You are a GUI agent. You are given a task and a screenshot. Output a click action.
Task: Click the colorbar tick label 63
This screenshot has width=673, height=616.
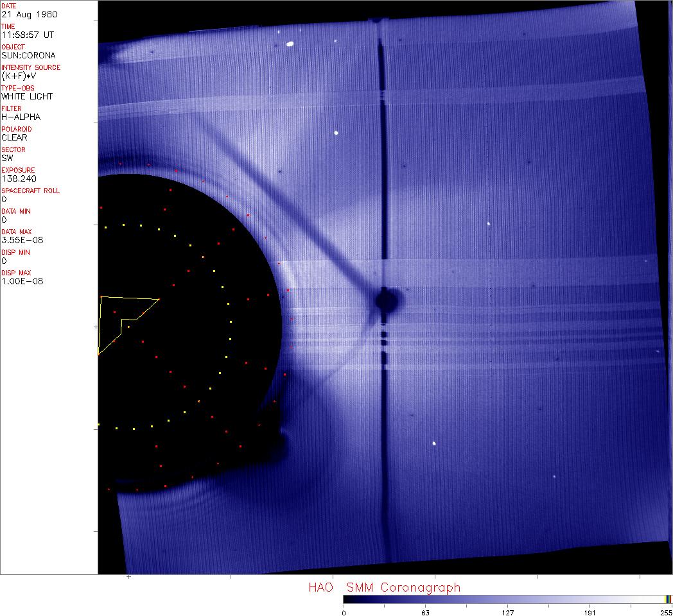(x=424, y=612)
